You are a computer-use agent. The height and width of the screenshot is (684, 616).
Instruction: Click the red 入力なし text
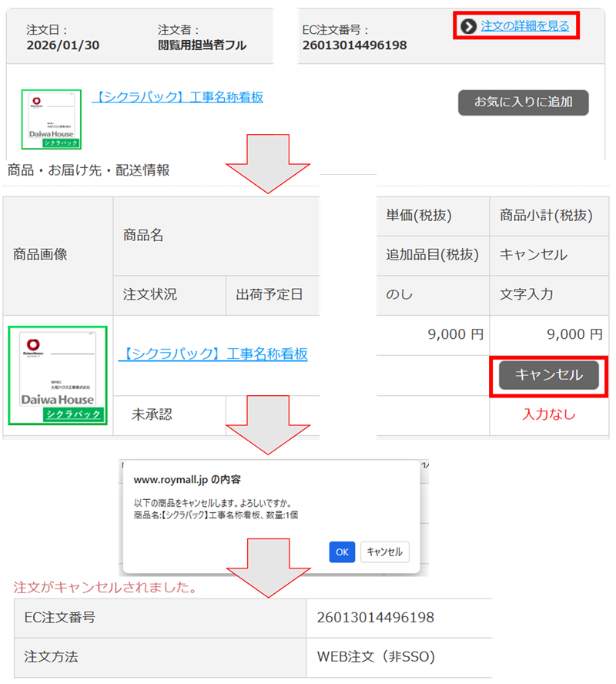coord(548,414)
